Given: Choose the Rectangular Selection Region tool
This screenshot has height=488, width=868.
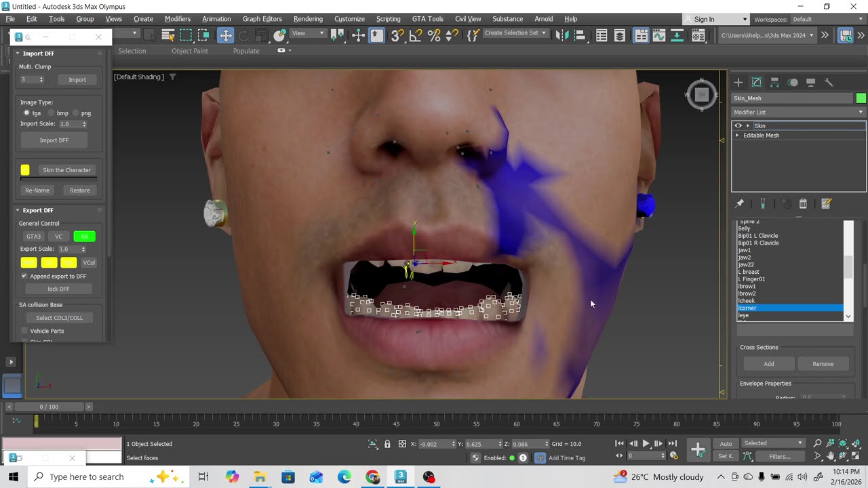Looking at the screenshot, I should point(186,35).
